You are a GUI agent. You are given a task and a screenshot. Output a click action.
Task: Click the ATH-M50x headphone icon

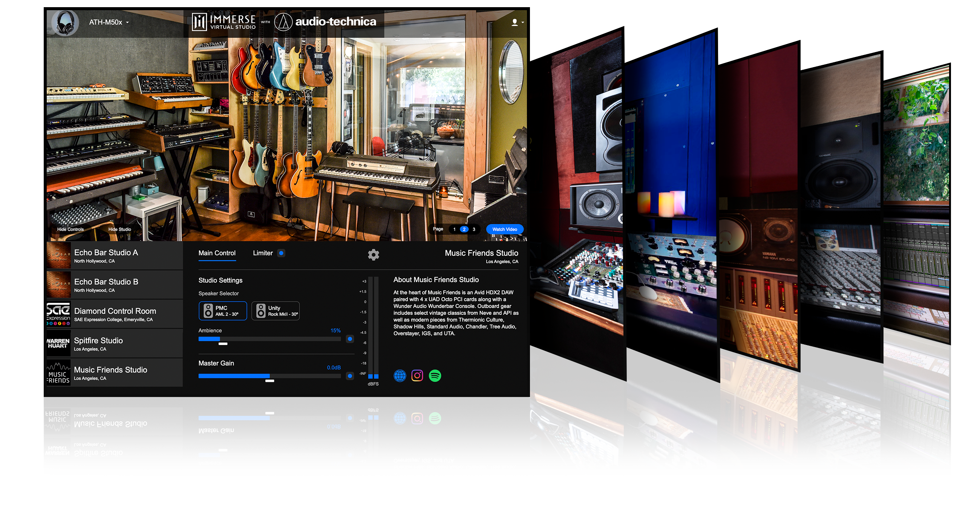[66, 23]
